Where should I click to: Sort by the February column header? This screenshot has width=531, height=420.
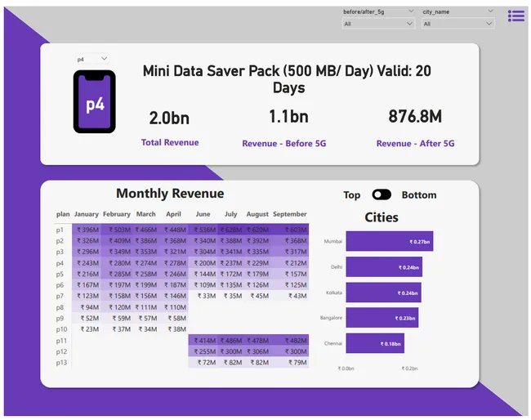(117, 214)
